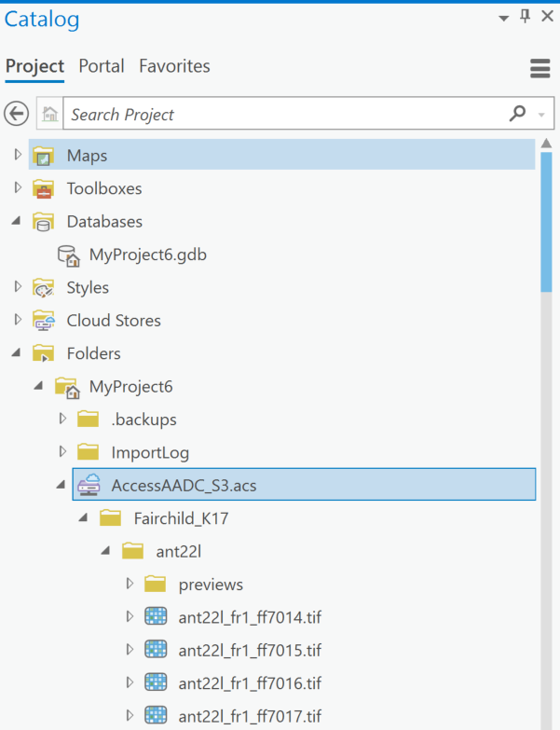
Task: Click raster icon for ant22l_fr1_ff7016.tif
Action: [156, 682]
